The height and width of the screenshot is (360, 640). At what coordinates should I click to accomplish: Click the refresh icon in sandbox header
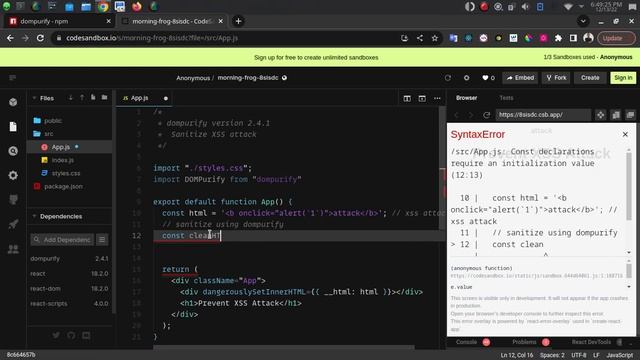(448, 78)
